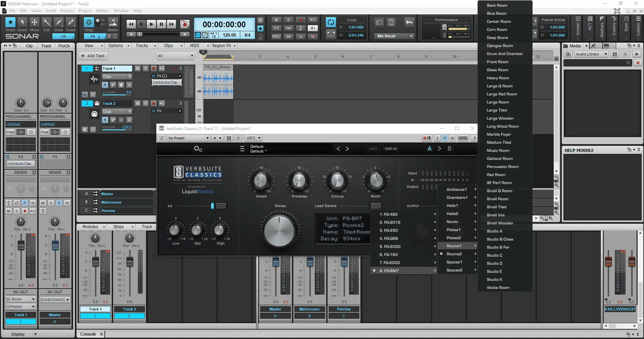Mute Track 1 in track view

(138, 69)
